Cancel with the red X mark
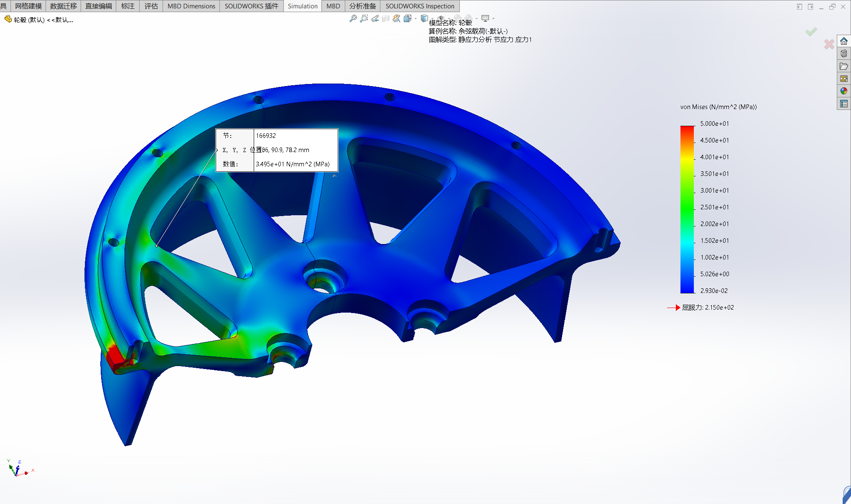The image size is (851, 504). (829, 44)
